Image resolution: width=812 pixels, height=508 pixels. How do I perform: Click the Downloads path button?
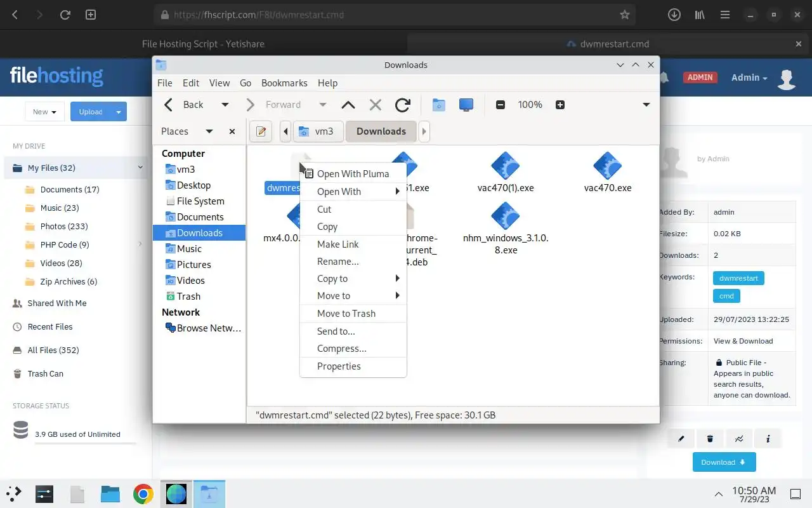click(x=381, y=131)
